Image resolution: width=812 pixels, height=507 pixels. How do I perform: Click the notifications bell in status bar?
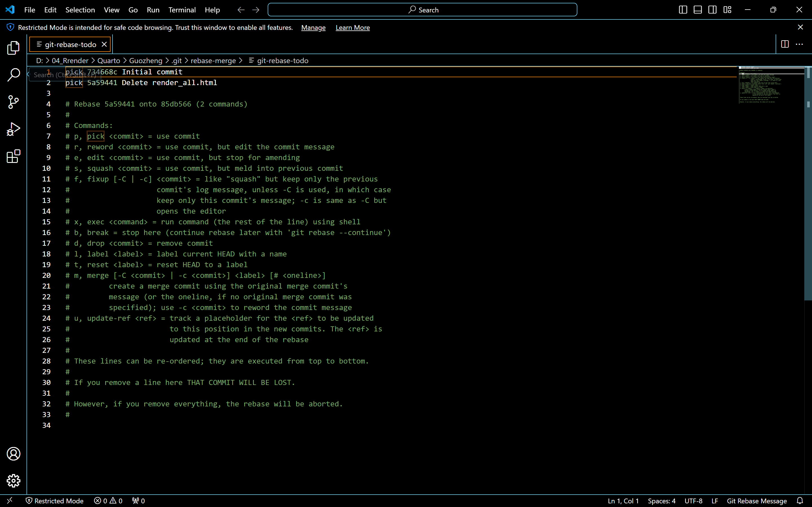(x=800, y=501)
